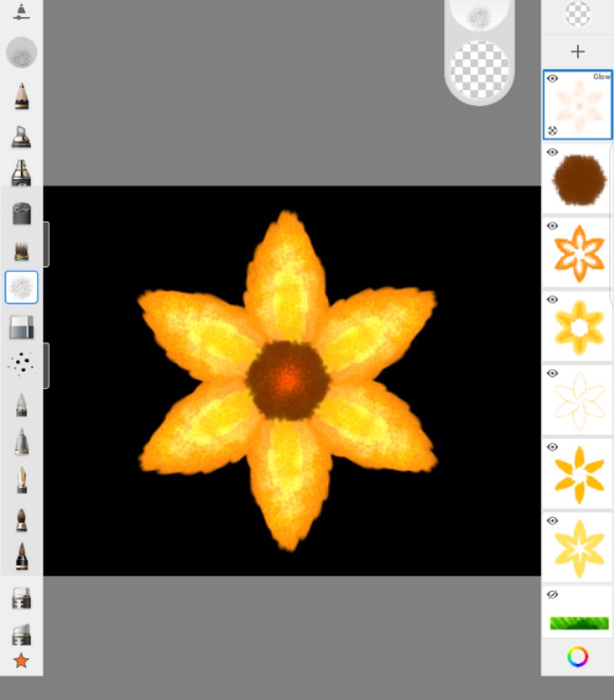Select the metallic technical pen brush
The width and height of the screenshot is (614, 700).
coord(22,442)
